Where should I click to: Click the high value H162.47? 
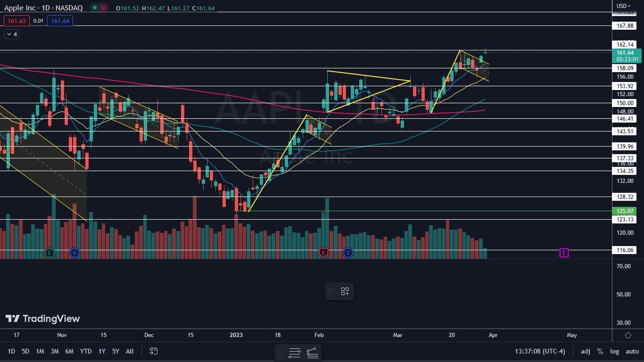(x=154, y=8)
